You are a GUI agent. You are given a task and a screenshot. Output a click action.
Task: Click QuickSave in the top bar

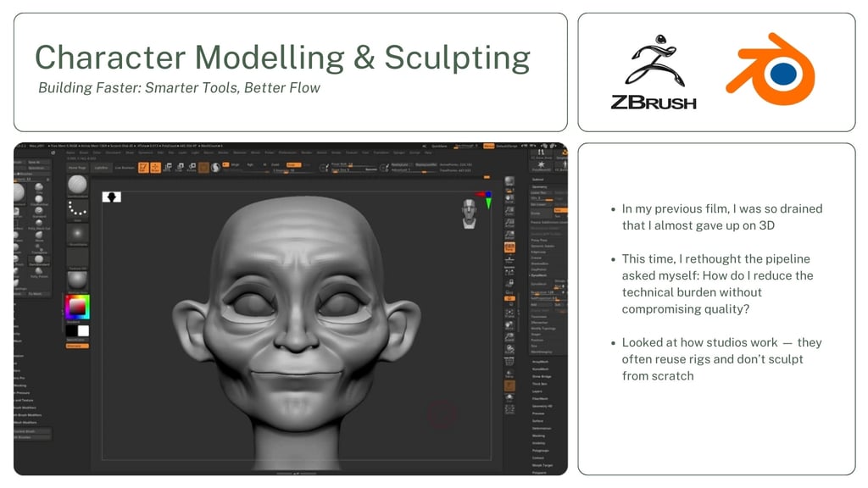[x=439, y=146]
